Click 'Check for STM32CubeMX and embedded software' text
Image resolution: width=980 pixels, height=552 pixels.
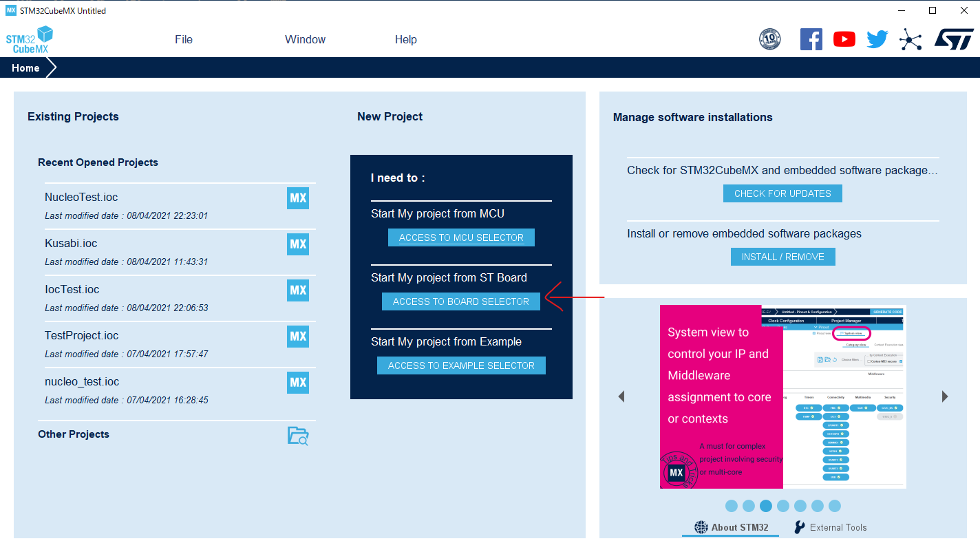[x=783, y=170]
